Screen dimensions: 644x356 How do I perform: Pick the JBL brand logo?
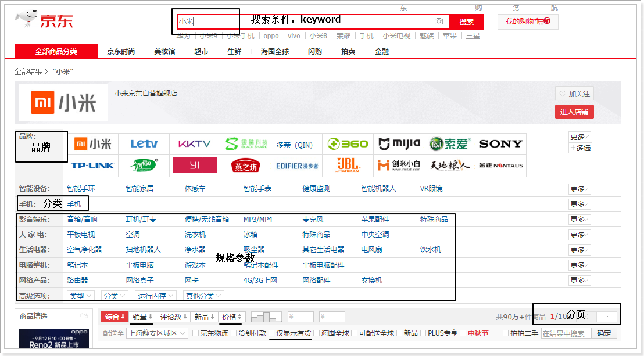[348, 165]
